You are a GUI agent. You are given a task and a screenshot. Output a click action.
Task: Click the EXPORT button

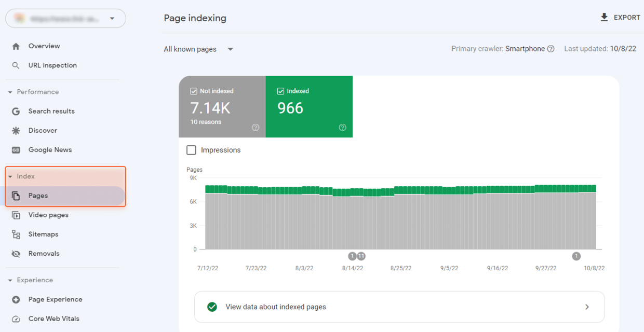pyautogui.click(x=620, y=17)
